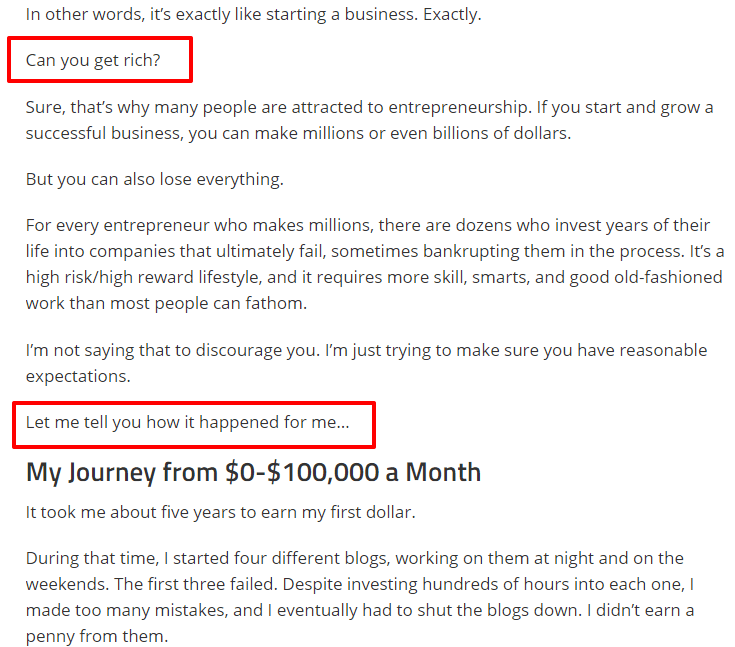This screenshot has height=647, width=735.
Task: Click the phrase "penny from them."
Action: [x=97, y=637]
